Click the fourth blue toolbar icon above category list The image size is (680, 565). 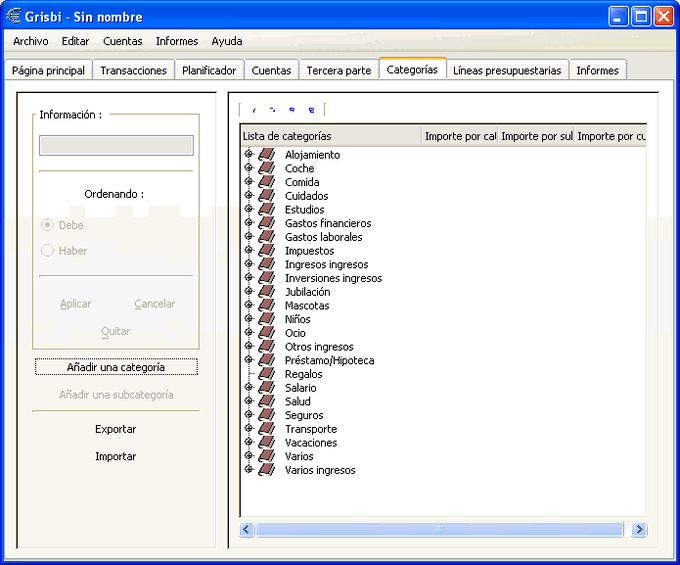(311, 110)
